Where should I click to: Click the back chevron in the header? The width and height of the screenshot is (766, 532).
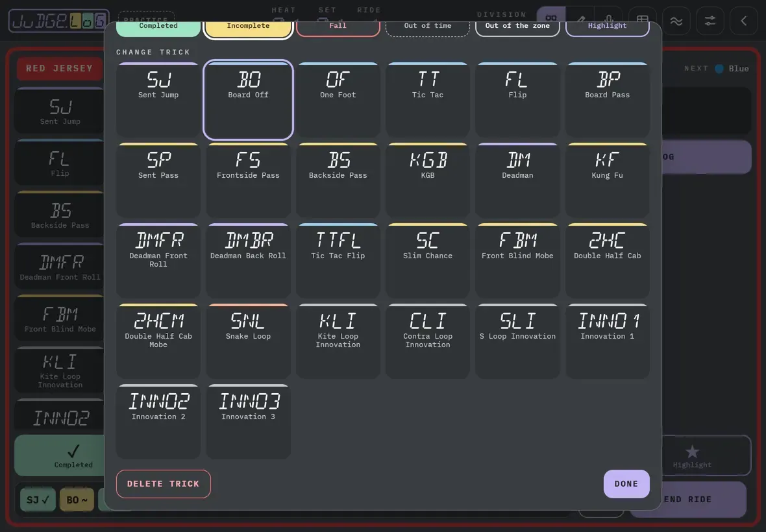pyautogui.click(x=743, y=21)
